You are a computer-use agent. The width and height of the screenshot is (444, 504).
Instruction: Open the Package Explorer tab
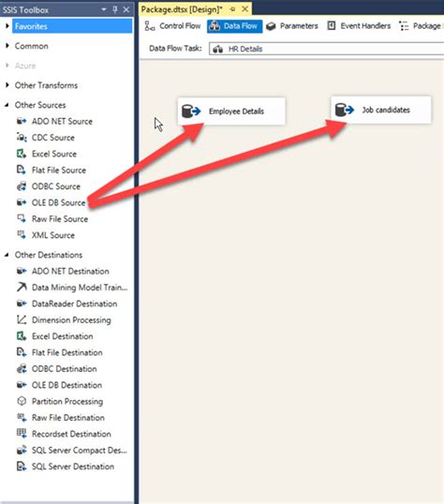point(421,25)
